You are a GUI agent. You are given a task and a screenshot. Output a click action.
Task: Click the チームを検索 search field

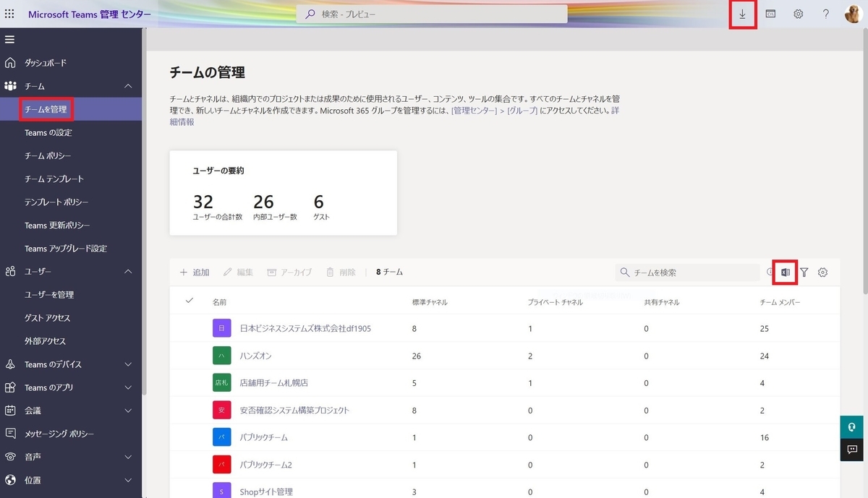(686, 272)
